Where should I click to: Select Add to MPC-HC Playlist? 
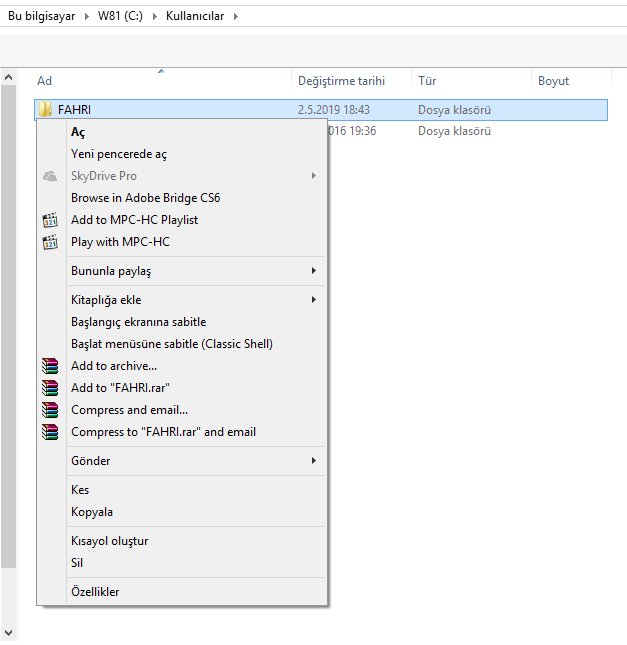click(182, 220)
